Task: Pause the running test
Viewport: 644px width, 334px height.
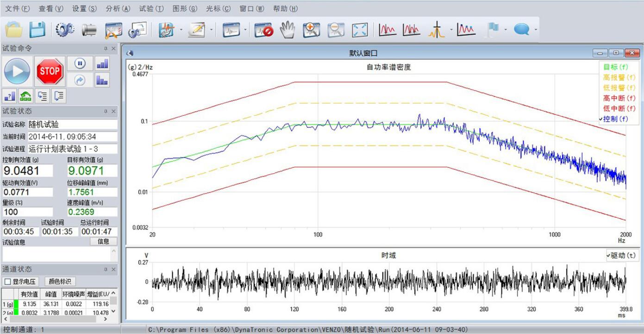Action: click(80, 63)
